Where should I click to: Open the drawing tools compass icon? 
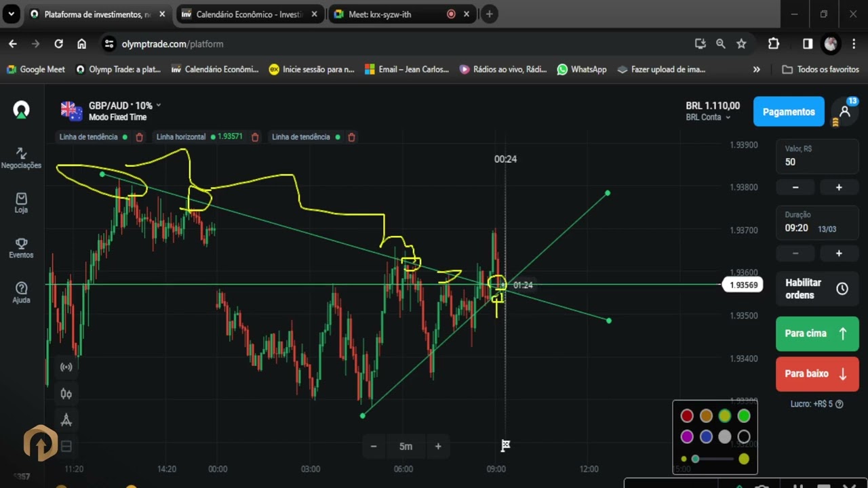[x=66, y=420]
